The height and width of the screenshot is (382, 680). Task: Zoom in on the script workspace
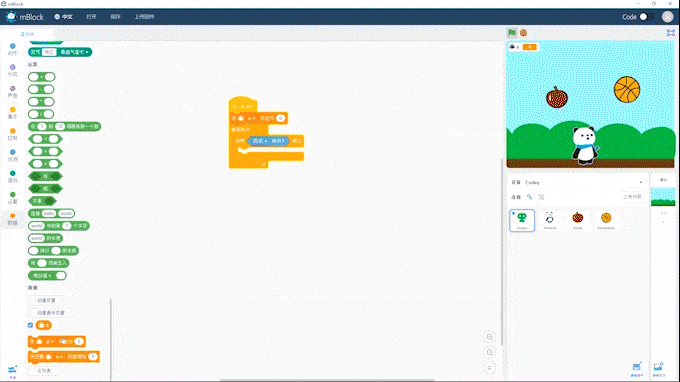(490, 337)
